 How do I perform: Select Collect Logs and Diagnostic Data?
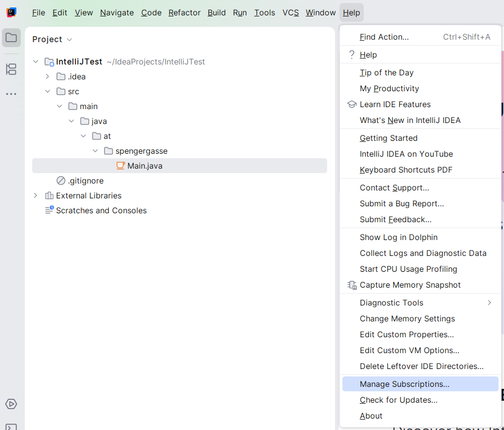[x=420, y=253]
